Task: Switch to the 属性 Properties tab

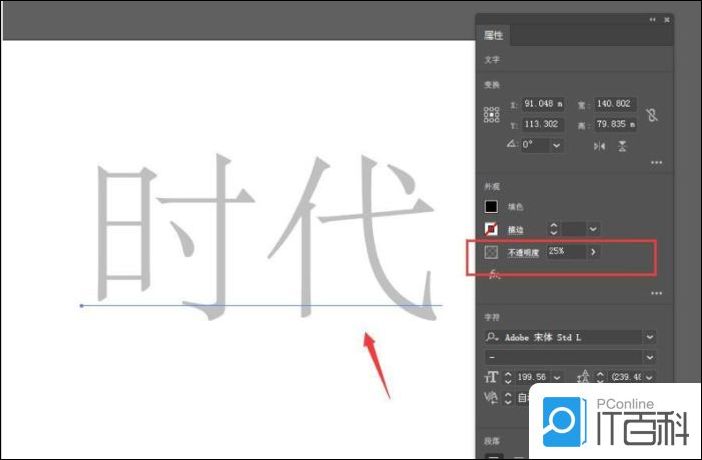Action: 493,35
